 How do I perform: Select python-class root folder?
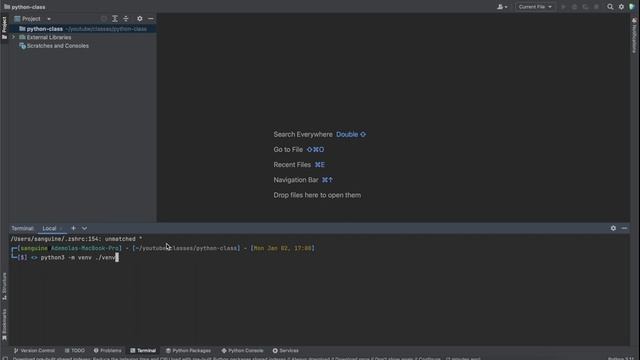click(83, 29)
